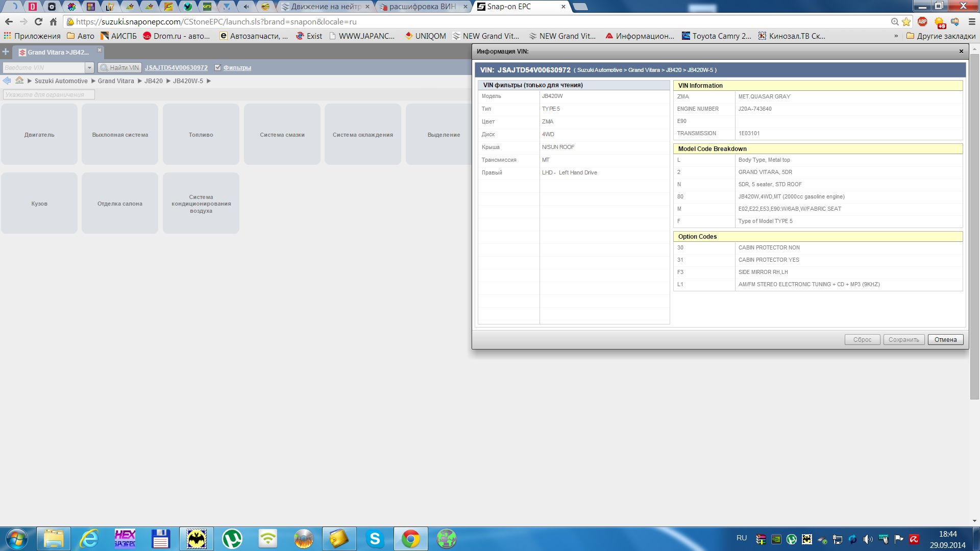Open VIN link JSAJTD54V00630972
Image resolution: width=980 pixels, height=551 pixels.
(176, 68)
